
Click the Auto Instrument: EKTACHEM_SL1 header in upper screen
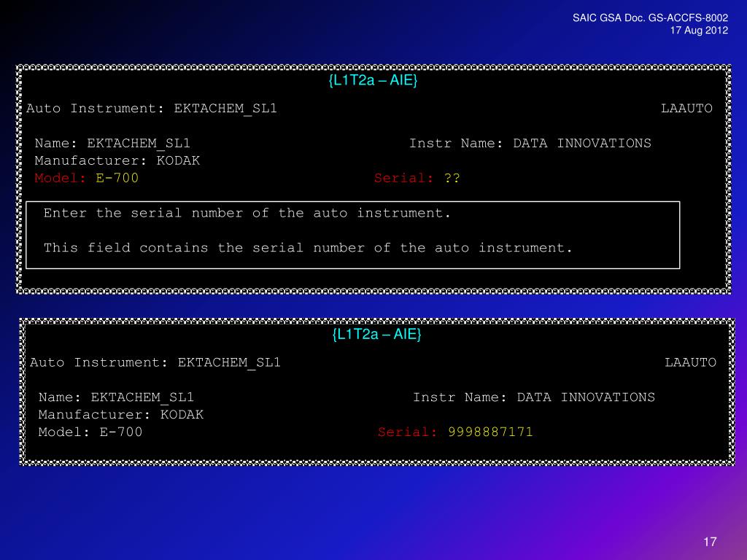(x=152, y=109)
